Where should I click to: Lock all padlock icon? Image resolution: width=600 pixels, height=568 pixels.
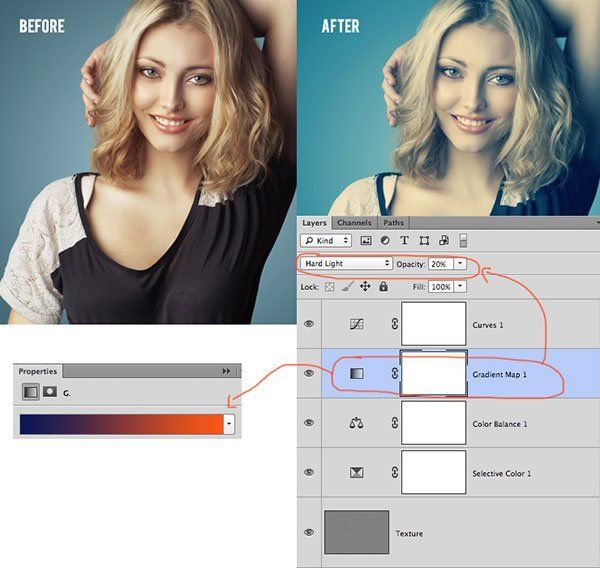point(383,286)
